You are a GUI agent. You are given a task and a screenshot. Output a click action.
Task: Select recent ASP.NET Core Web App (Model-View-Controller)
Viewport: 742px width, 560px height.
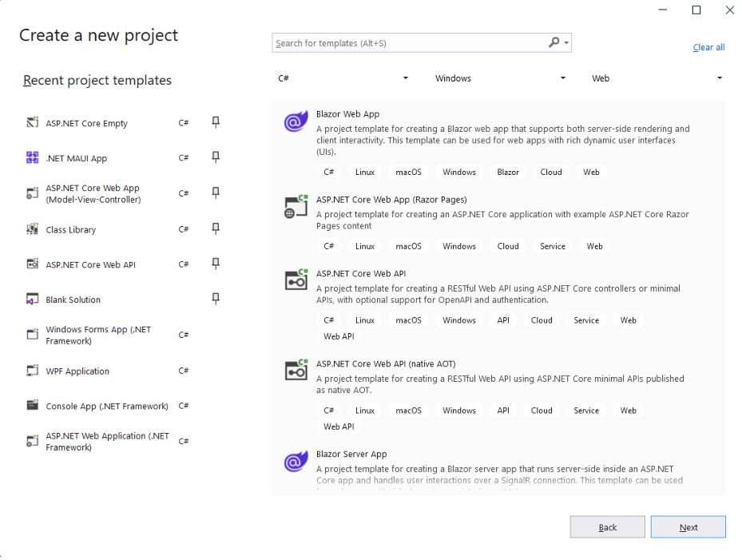tap(93, 193)
